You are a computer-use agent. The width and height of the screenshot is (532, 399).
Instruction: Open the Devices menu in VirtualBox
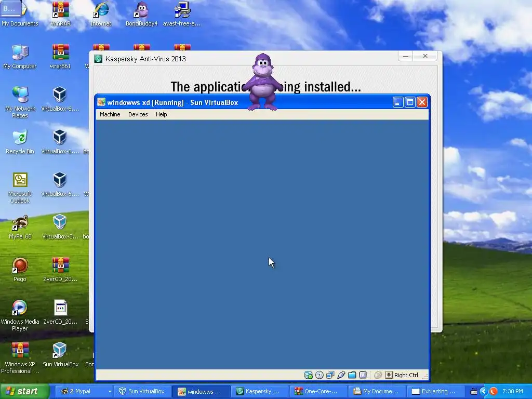tap(138, 114)
